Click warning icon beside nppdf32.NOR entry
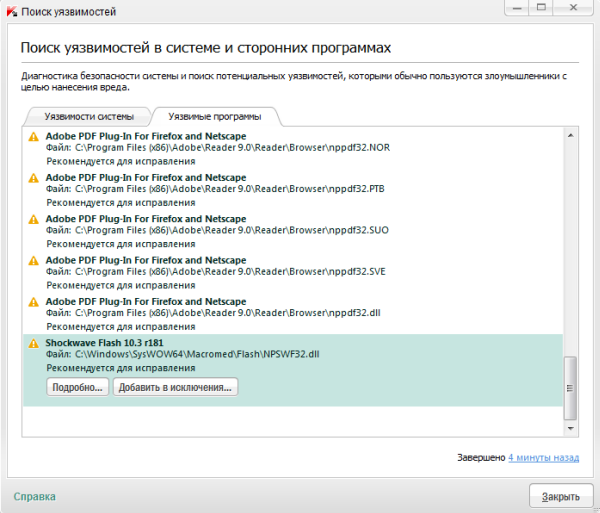 34,137
